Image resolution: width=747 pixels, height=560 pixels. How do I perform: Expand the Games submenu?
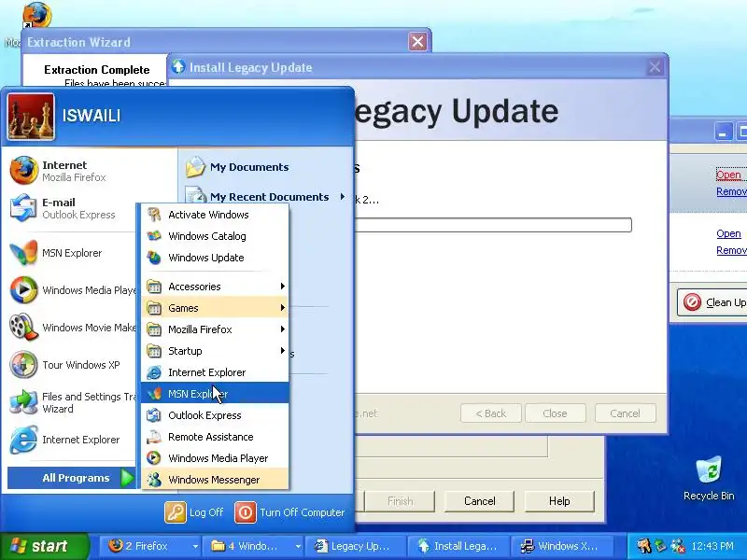215,308
